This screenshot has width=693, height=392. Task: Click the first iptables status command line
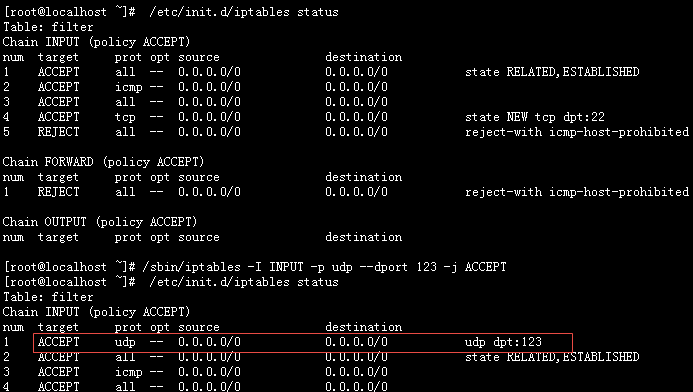[x=171, y=12]
